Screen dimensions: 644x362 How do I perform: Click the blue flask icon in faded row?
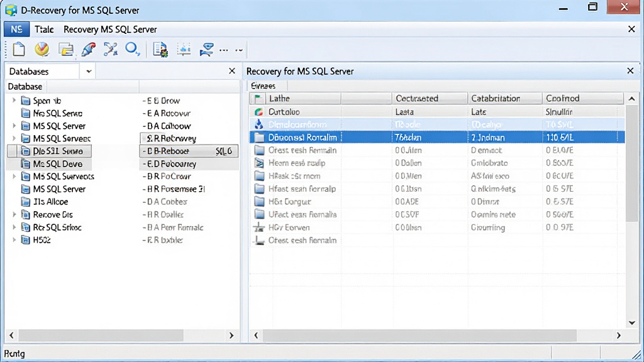pyautogui.click(x=258, y=124)
